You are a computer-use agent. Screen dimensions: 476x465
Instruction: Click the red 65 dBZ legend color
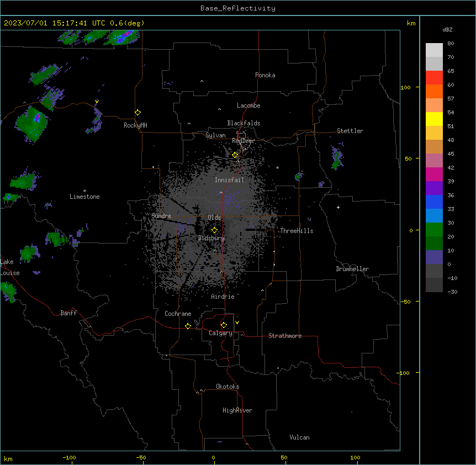click(x=434, y=77)
